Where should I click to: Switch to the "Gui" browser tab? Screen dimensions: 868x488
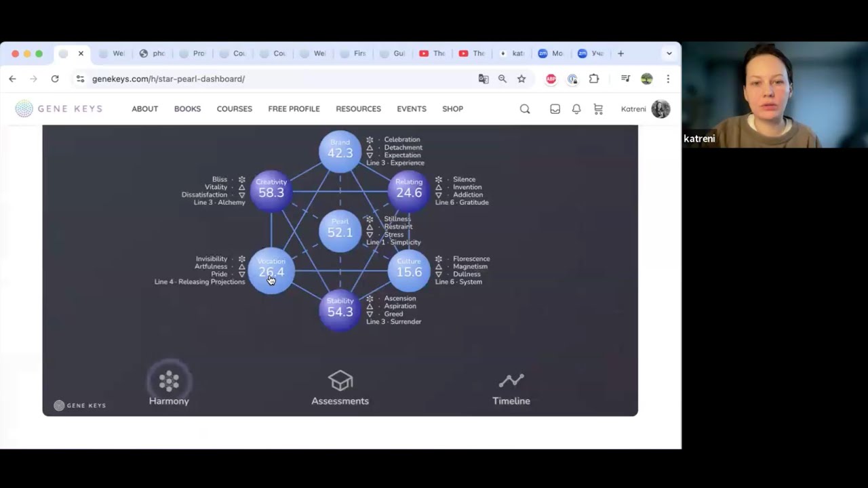click(393, 54)
